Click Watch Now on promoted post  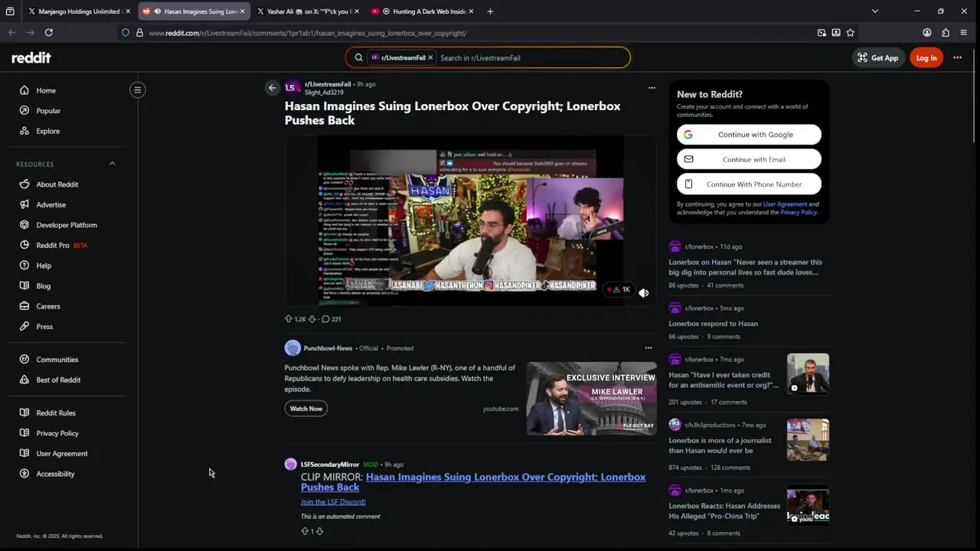[x=306, y=409]
